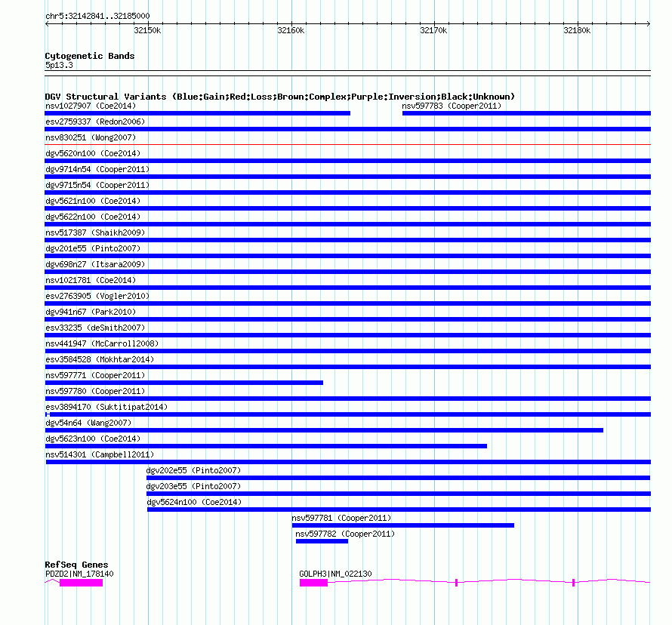Click the 32170k ruler position

pos(433,30)
